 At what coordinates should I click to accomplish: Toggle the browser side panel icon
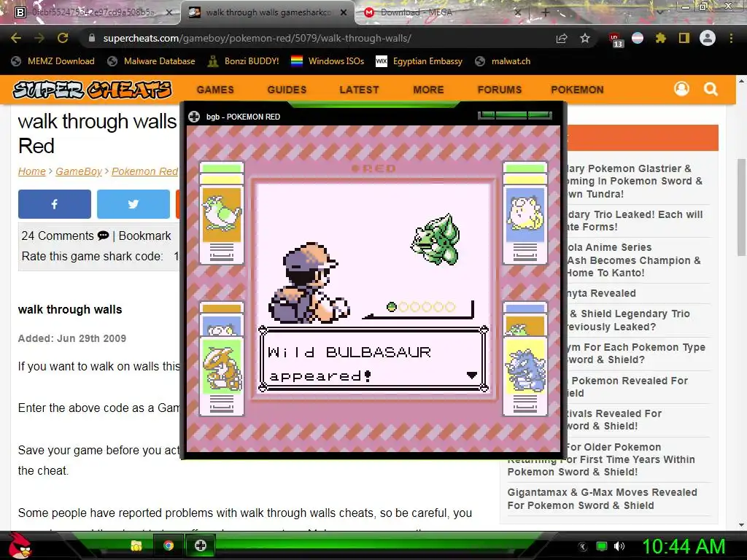(684, 38)
